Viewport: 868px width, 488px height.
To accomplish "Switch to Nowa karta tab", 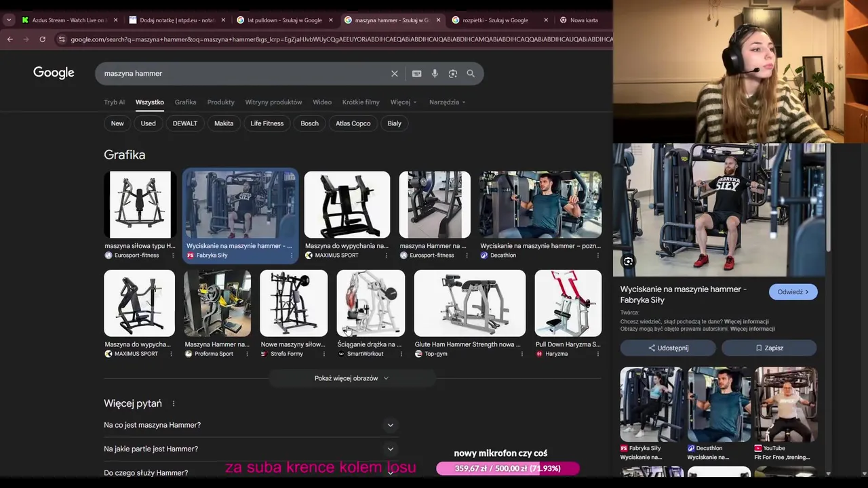I will click(x=583, y=20).
